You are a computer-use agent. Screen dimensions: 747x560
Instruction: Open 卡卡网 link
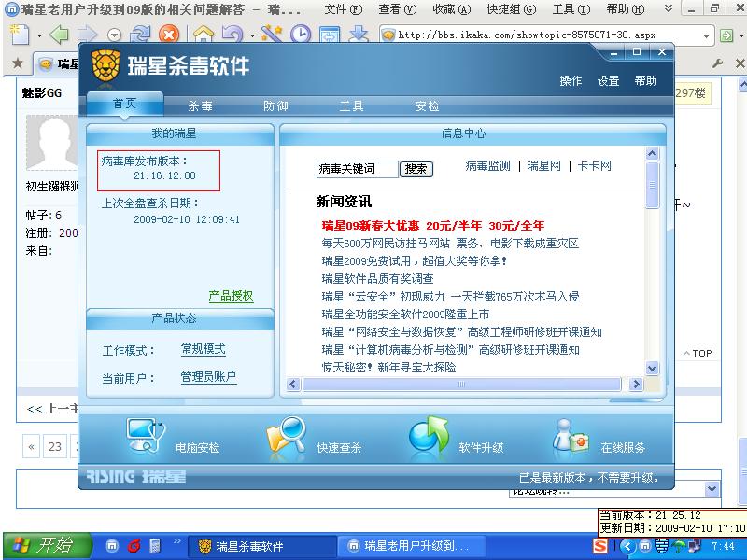594,166
